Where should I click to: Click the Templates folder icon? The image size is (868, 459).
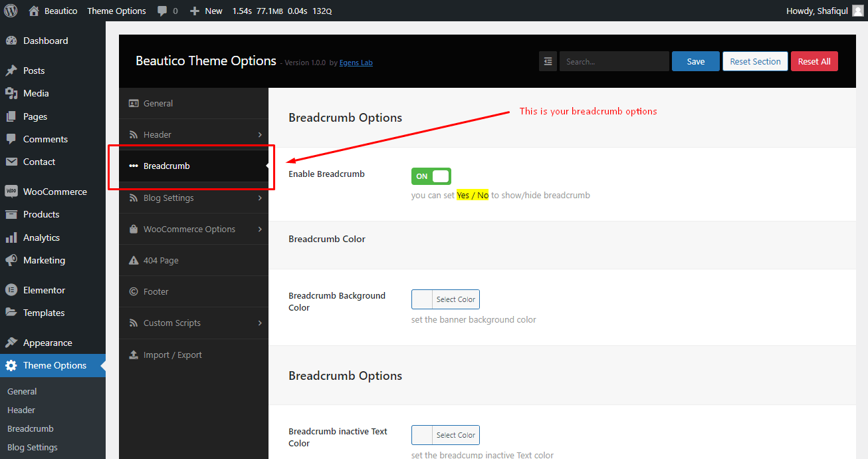(x=11, y=313)
